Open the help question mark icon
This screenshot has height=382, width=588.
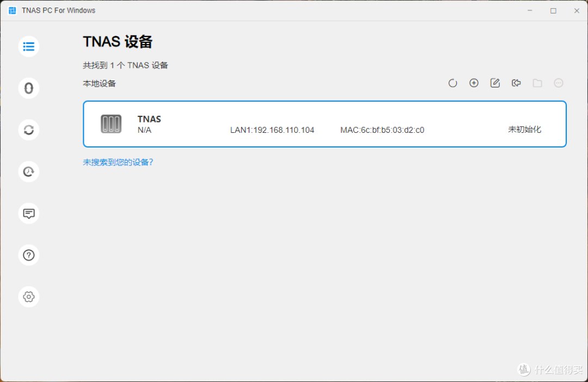click(28, 255)
